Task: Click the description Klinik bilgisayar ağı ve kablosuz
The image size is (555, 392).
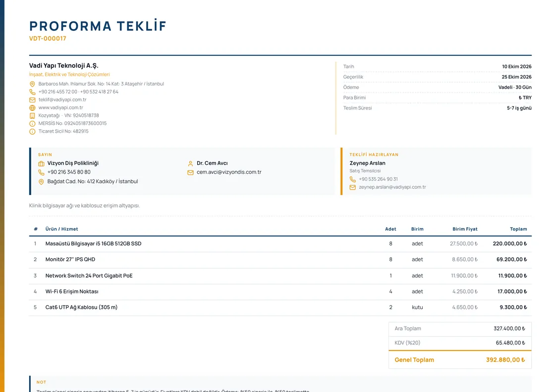Action: click(85, 206)
